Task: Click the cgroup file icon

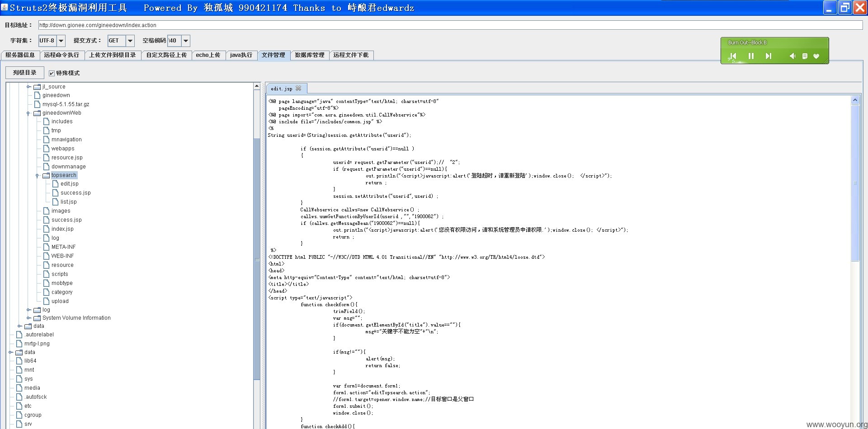Action: pos(19,415)
